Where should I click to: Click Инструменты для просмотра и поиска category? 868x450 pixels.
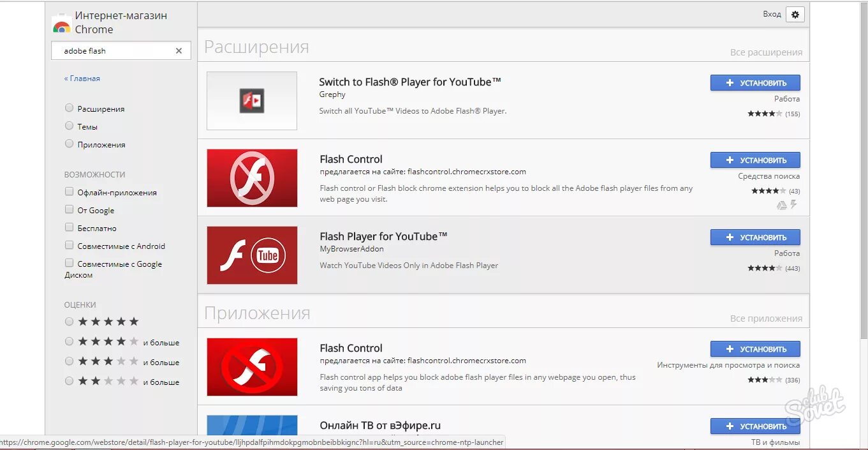(728, 365)
